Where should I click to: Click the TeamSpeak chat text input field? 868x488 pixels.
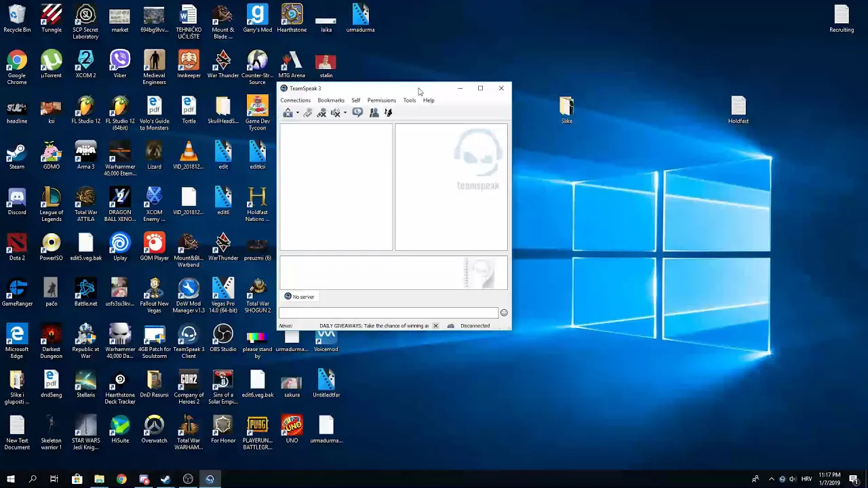[389, 312]
